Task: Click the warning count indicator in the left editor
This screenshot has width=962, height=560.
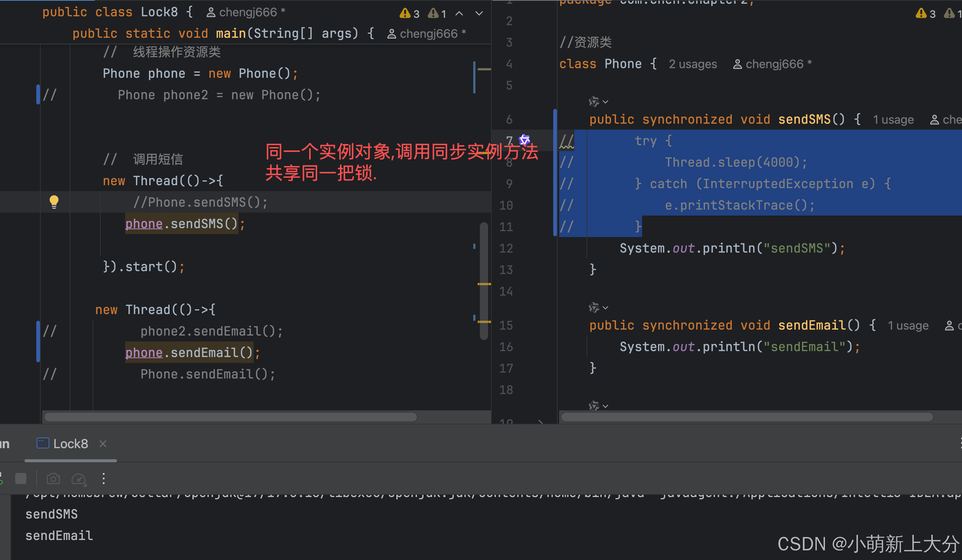Action: [x=409, y=14]
